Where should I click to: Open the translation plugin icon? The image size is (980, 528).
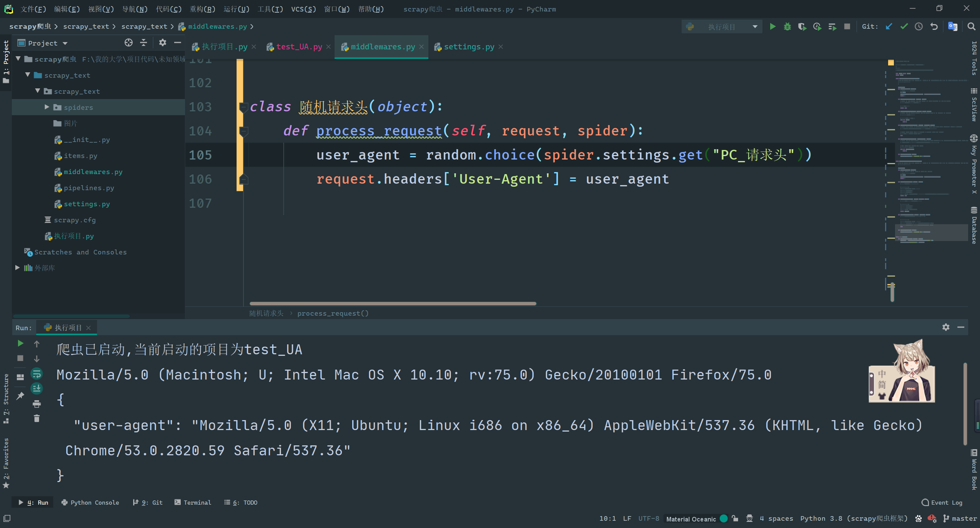click(952, 26)
